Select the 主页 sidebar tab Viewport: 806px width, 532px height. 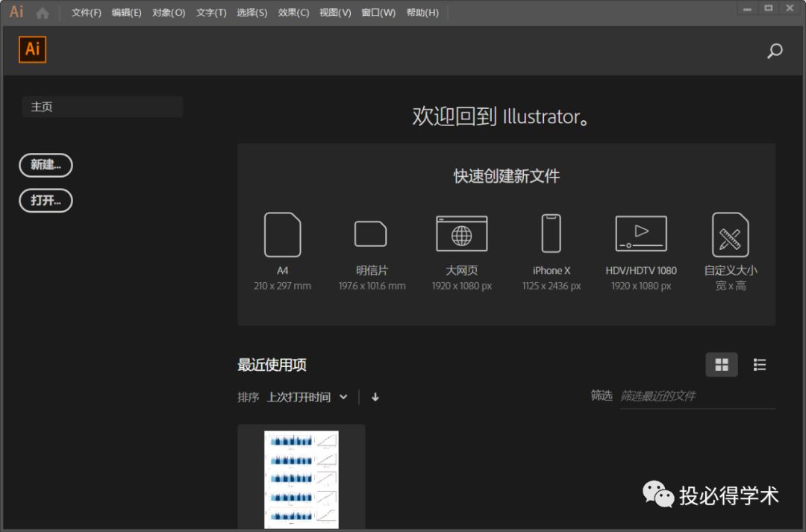click(x=102, y=107)
